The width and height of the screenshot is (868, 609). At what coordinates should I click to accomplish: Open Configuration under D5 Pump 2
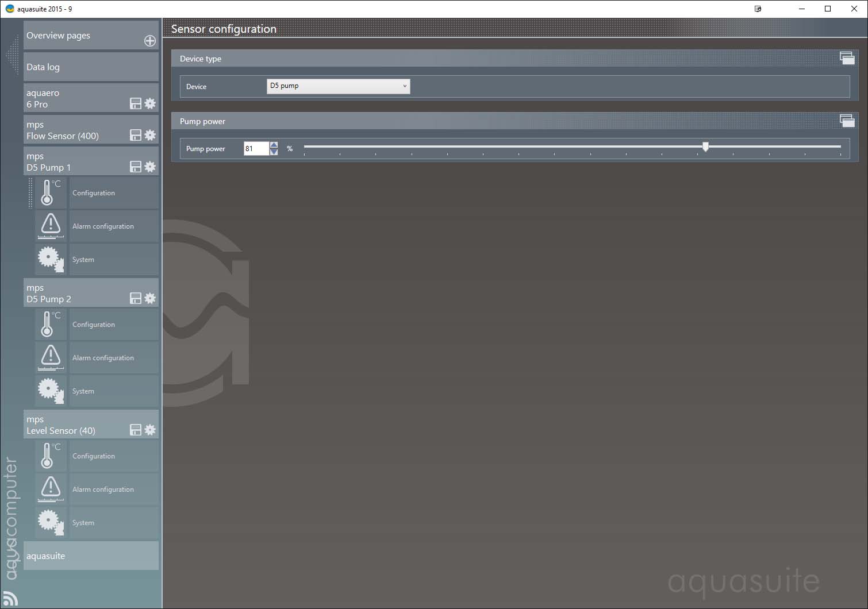[114, 325]
